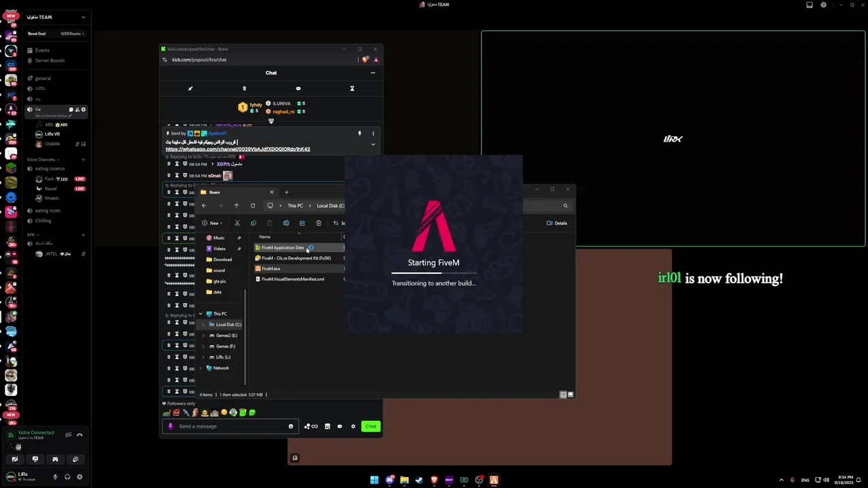868x488 pixels.
Task: Click Delete trash icon in Explorer toolbar
Action: point(319,223)
